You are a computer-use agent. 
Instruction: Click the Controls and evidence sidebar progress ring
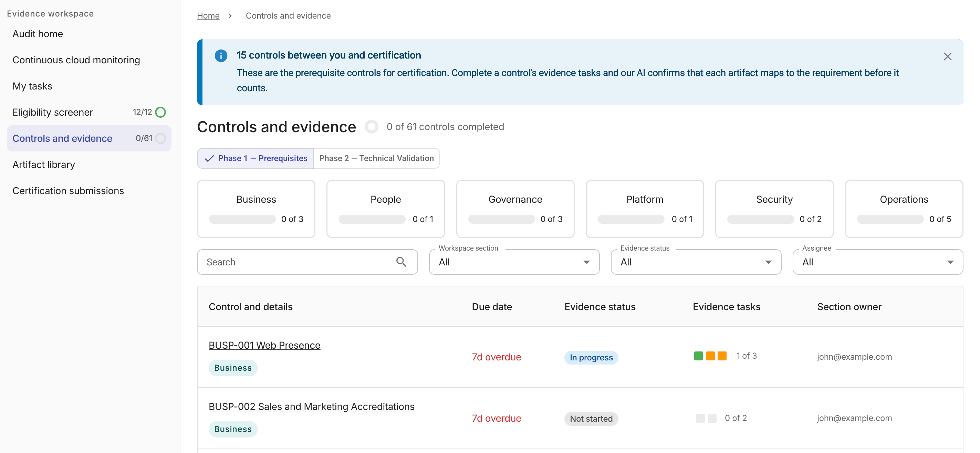tap(160, 138)
